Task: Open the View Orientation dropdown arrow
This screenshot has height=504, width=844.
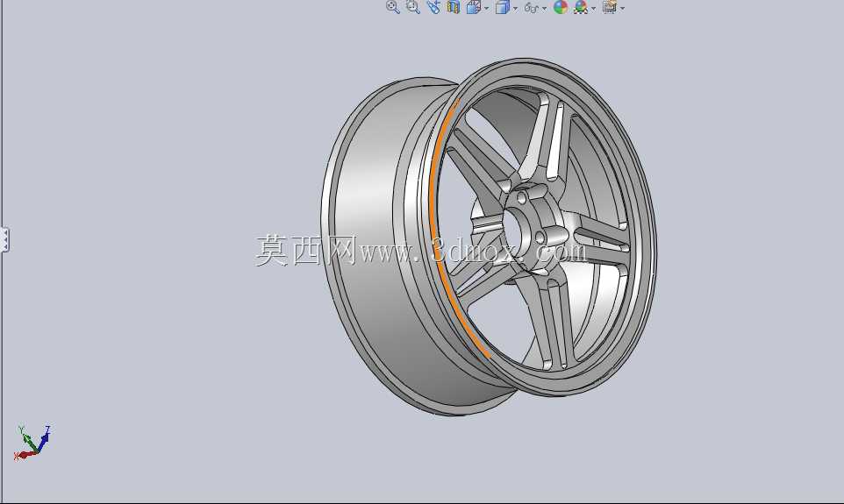Action: (x=487, y=8)
